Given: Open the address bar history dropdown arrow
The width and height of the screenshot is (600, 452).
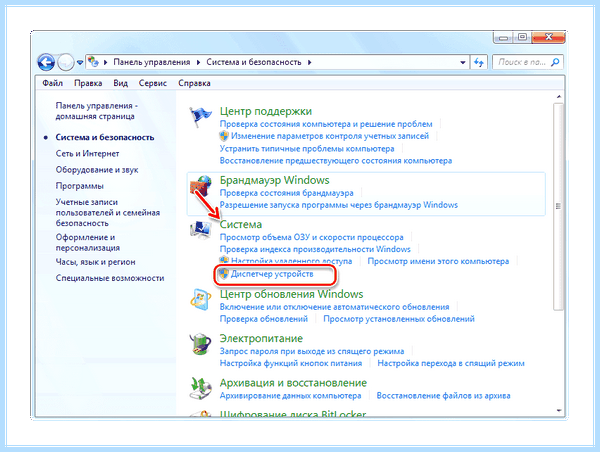Looking at the screenshot, I should [463, 62].
